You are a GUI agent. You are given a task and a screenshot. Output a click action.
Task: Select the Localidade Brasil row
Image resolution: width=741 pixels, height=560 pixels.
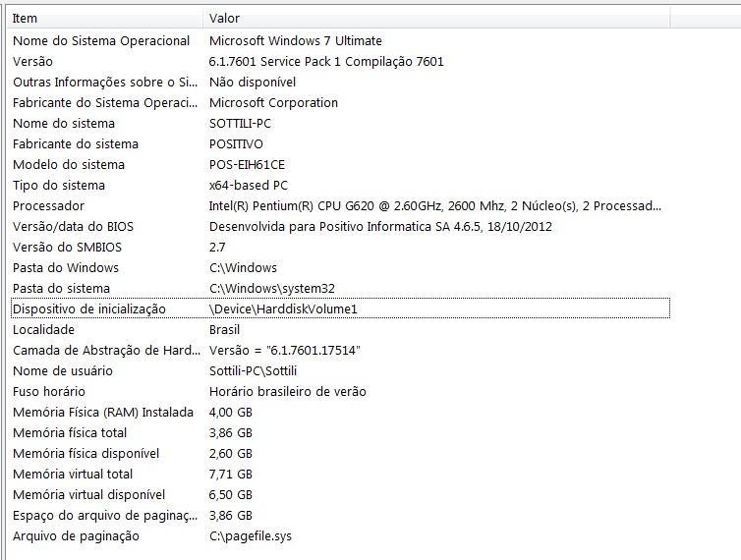(x=340, y=330)
